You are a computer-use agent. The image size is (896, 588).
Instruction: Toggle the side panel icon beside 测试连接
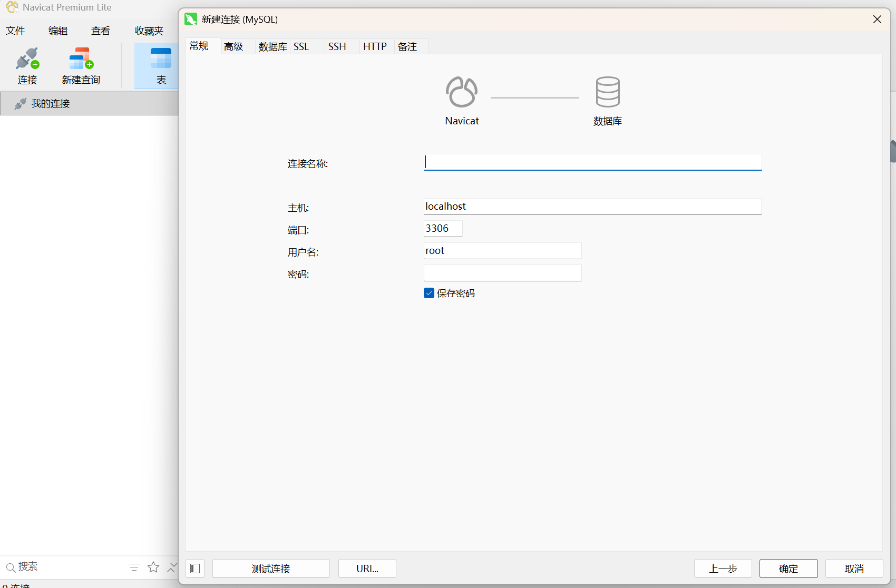click(195, 569)
